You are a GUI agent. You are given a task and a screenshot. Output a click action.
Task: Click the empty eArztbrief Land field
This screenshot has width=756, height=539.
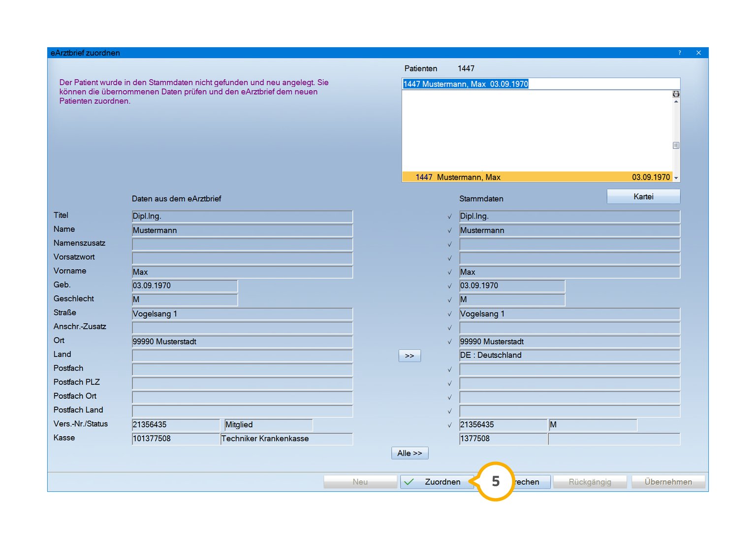coord(242,355)
